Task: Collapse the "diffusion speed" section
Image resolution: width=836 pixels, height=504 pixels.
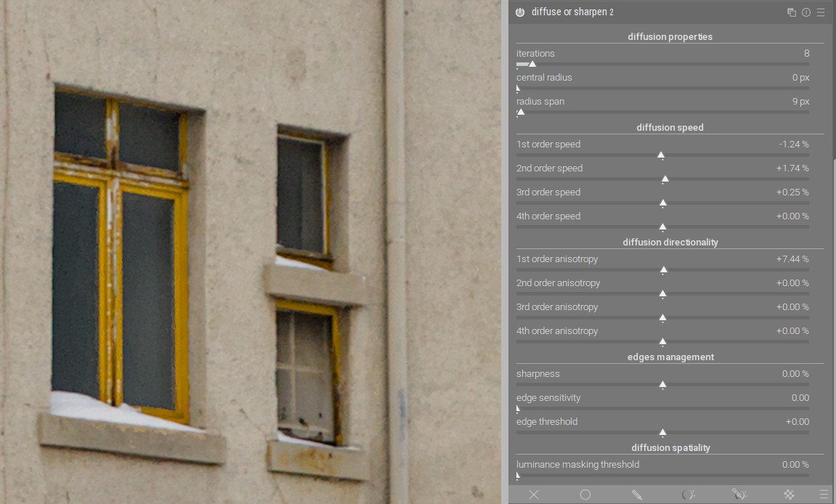Action: [670, 128]
